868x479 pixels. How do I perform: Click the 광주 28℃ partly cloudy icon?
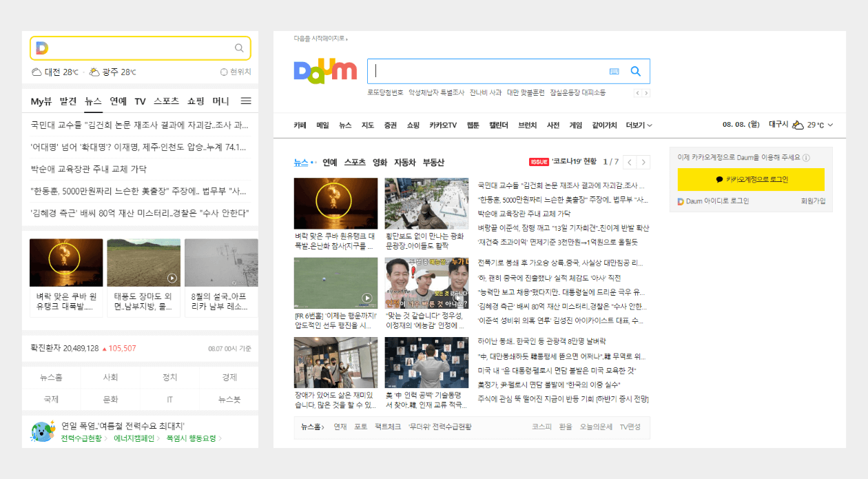tap(94, 72)
